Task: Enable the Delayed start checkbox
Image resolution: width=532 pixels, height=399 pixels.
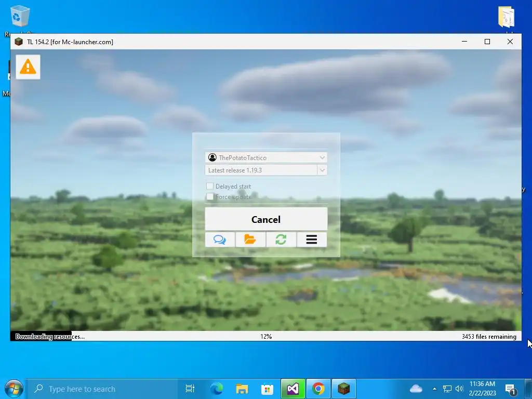Action: [x=210, y=186]
